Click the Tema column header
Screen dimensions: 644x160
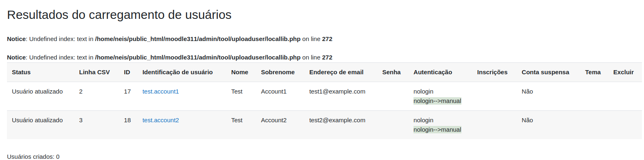(593, 72)
